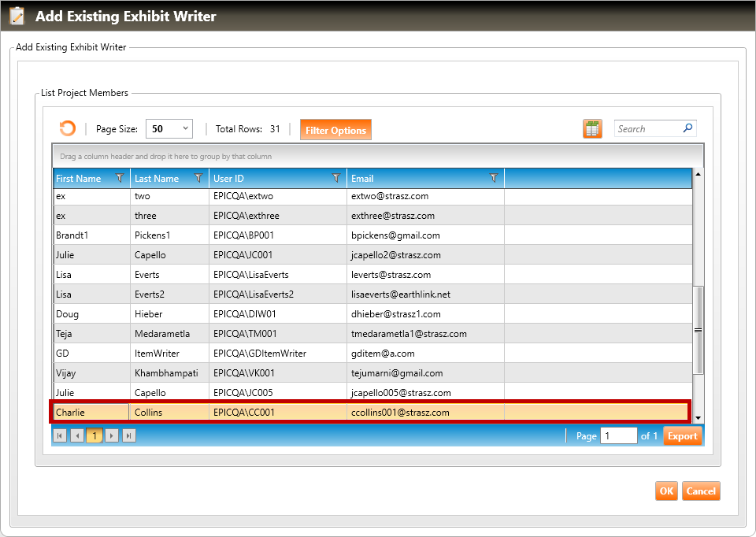
Task: Go to the first page of results
Action: point(60,435)
